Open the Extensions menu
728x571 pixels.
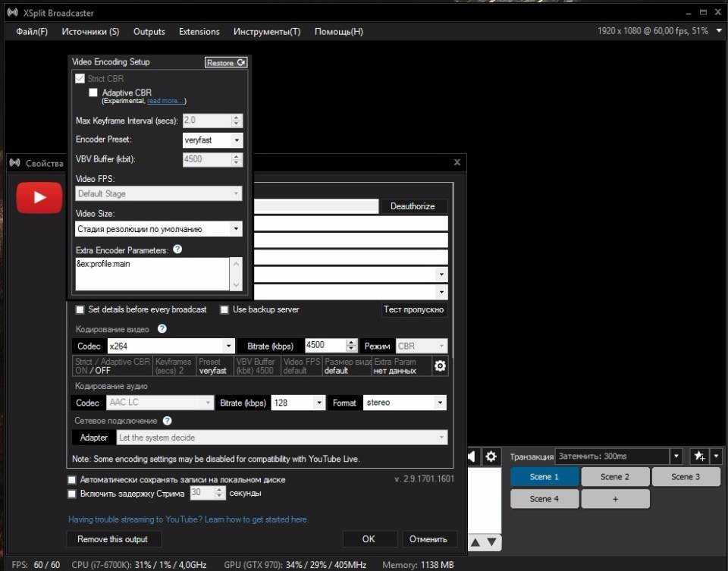199,32
